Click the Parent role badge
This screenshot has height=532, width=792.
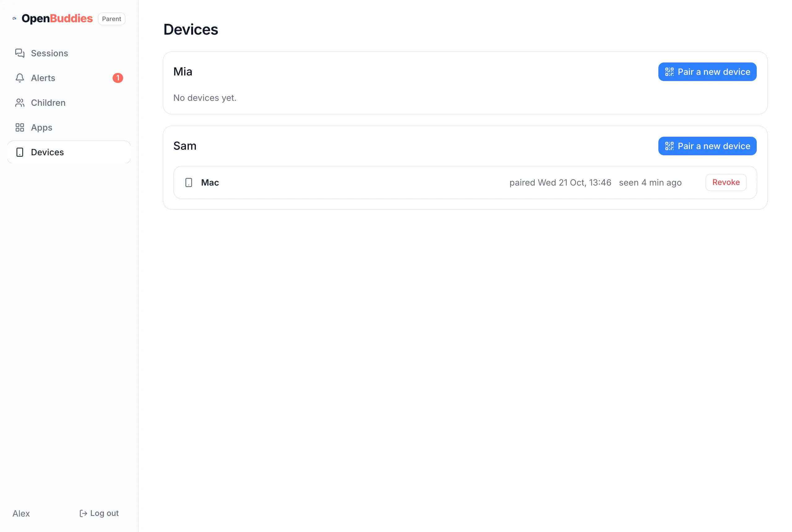tap(112, 19)
